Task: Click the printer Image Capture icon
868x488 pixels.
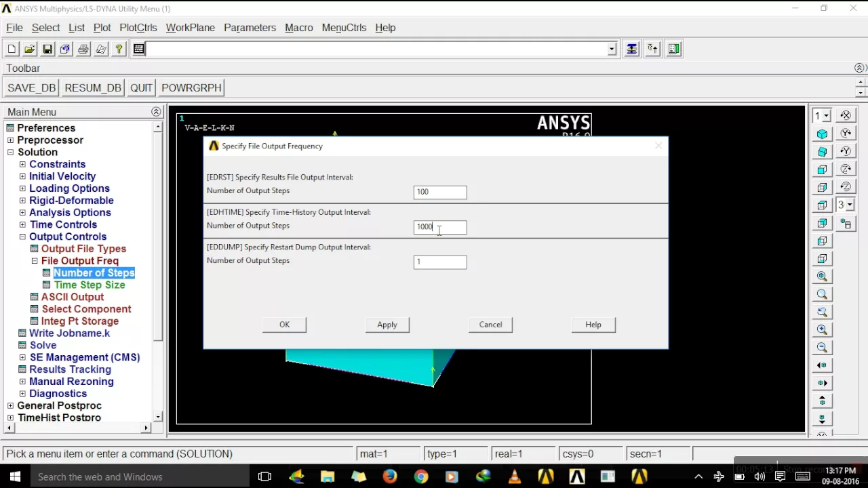Action: tap(83, 49)
